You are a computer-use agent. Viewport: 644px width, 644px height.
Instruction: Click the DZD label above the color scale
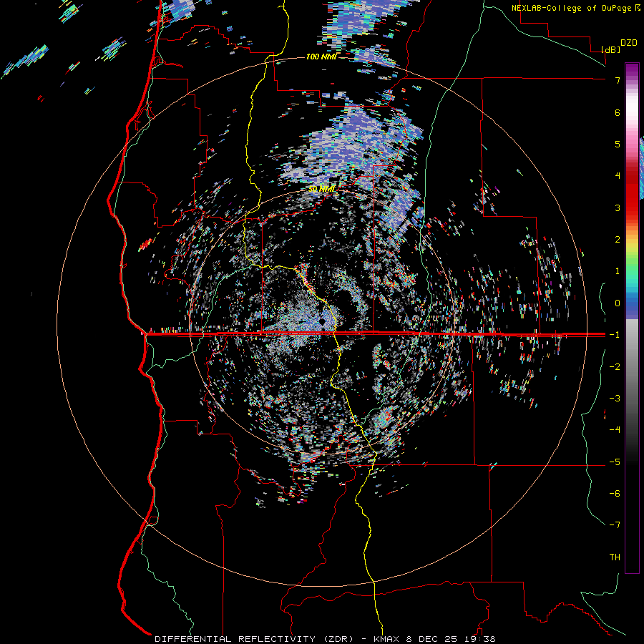point(628,43)
